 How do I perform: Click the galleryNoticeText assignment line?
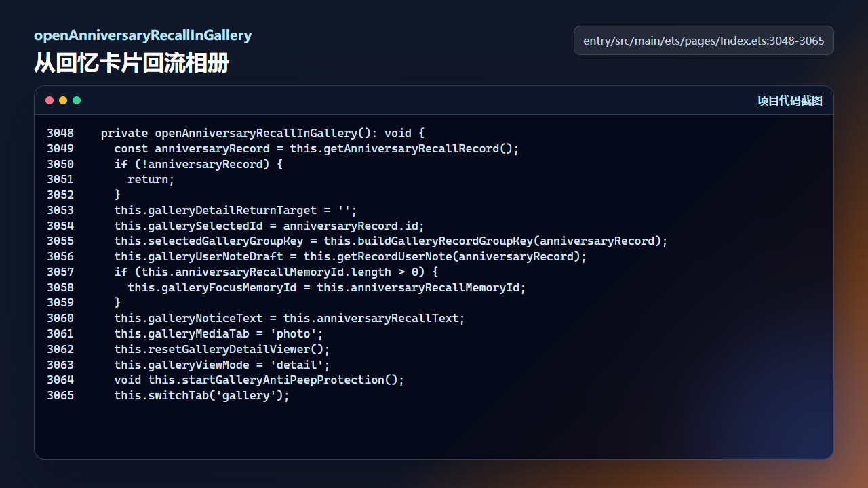pos(290,319)
